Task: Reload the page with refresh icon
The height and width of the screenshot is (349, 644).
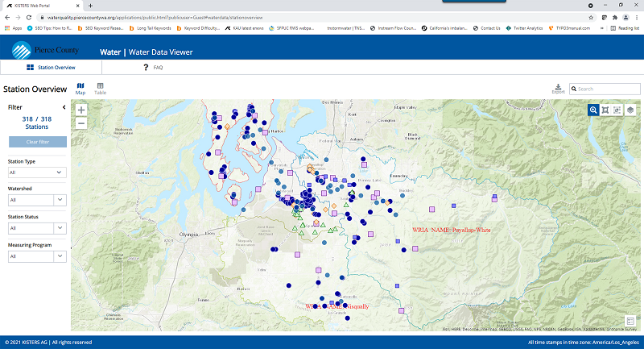Action: 29,17
